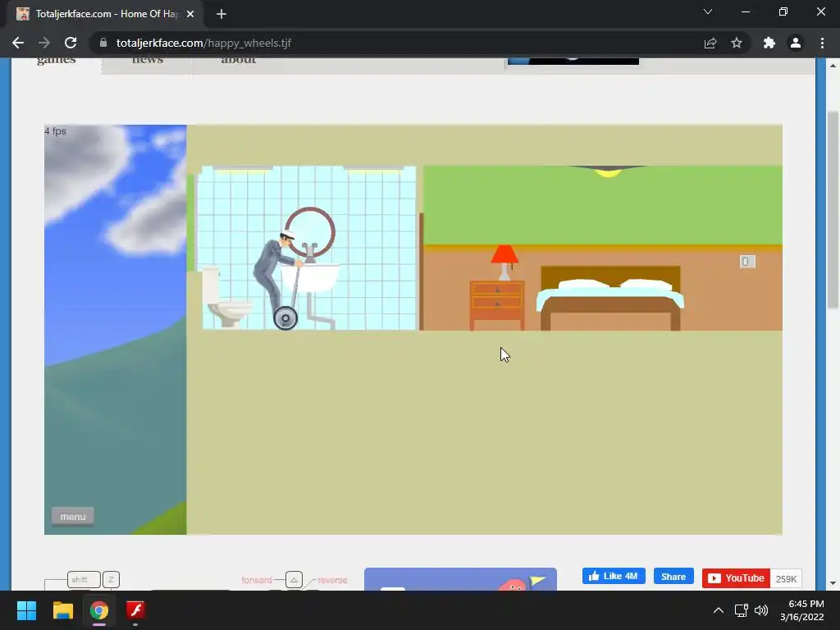Click the in-game menu button
Screen dimensions: 840x630
pos(73,517)
